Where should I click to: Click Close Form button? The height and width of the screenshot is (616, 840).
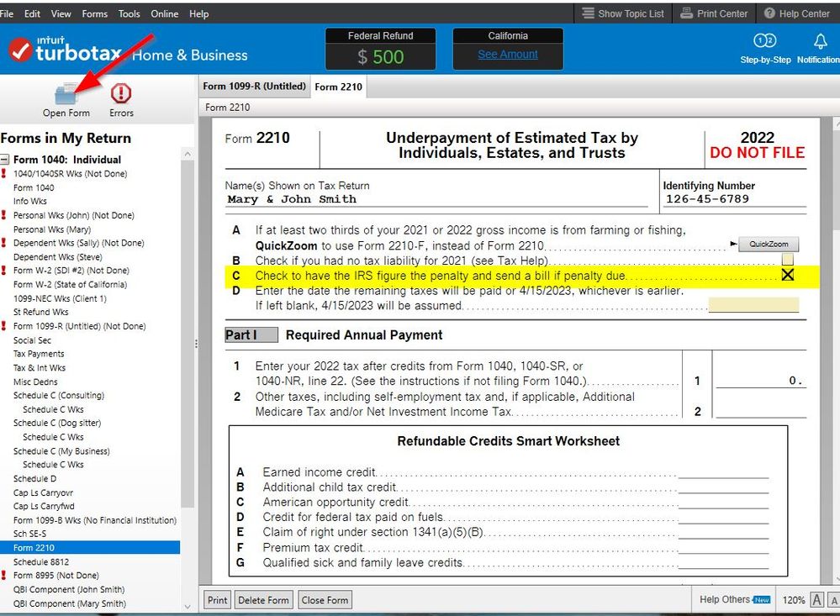pos(325,600)
